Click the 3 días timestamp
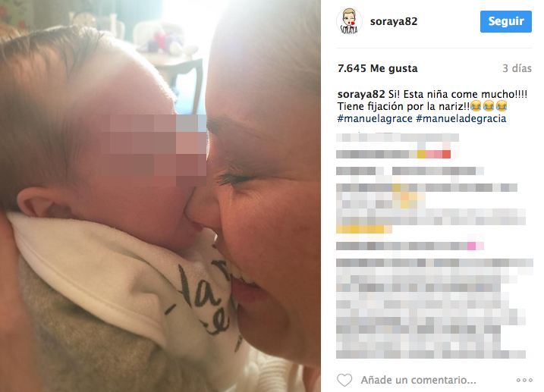Screen dimensions: 544x392 pos(517,68)
